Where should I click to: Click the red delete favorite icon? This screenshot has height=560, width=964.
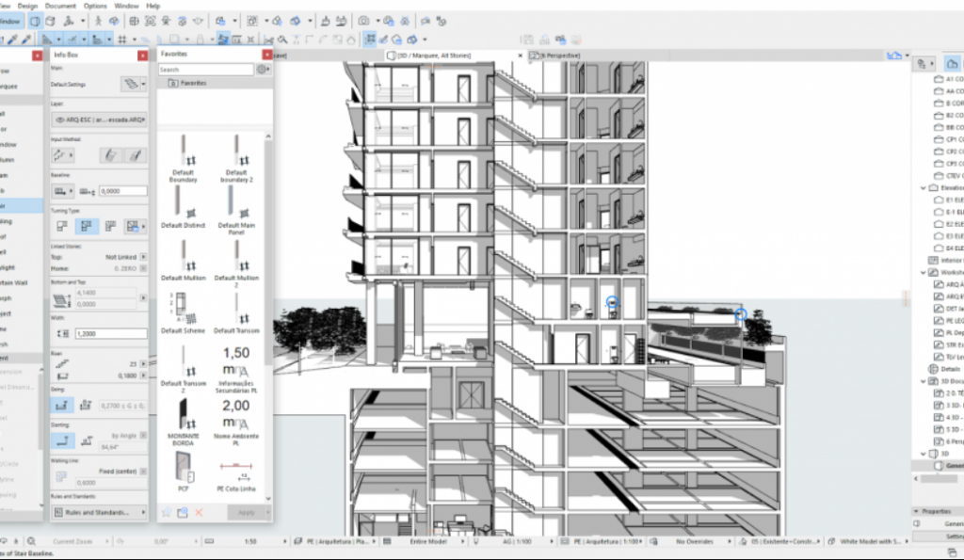(200, 512)
